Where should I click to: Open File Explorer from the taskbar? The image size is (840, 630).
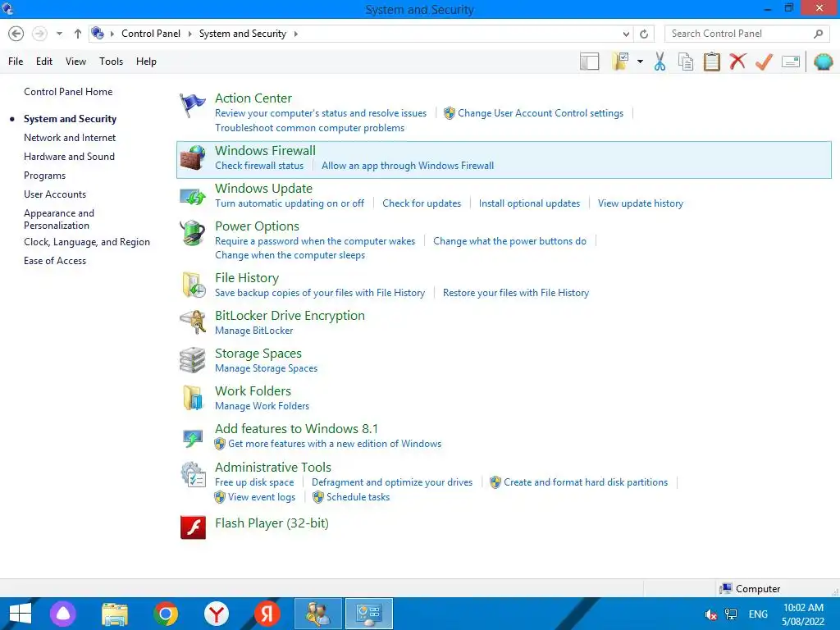coord(115,614)
